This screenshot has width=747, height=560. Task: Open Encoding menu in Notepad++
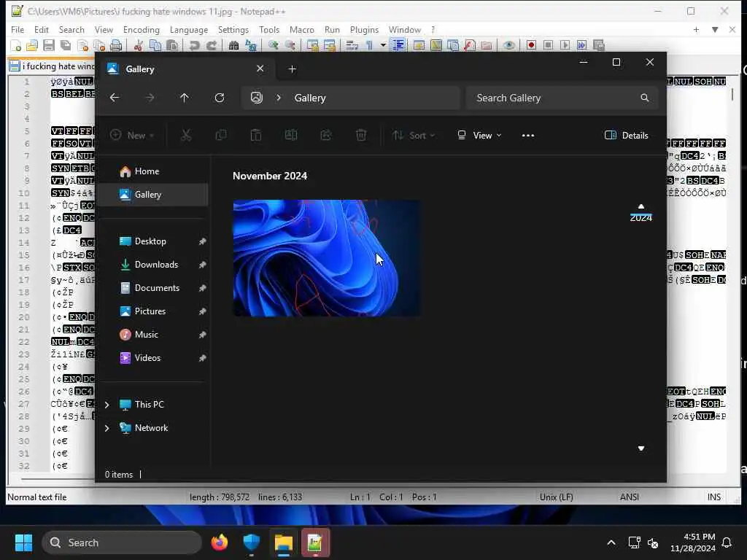142,29
